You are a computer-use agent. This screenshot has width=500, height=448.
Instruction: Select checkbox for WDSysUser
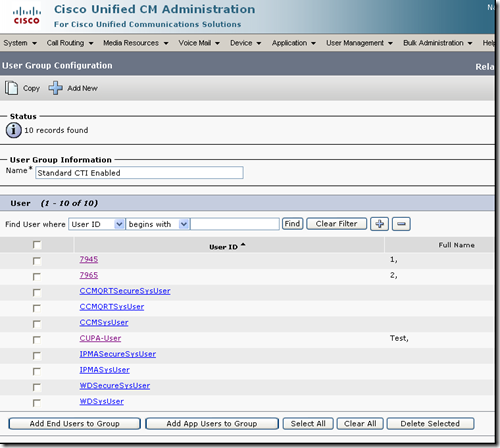[37, 403]
